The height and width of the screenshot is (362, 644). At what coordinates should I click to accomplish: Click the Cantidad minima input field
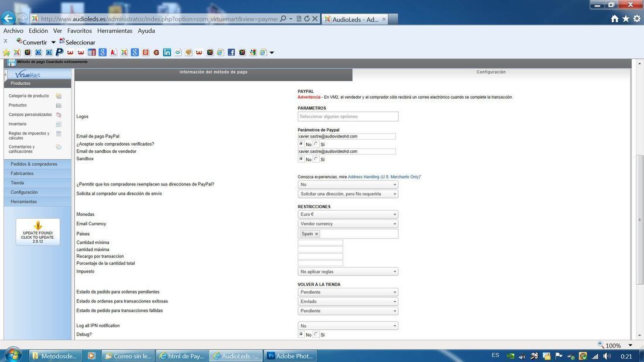(320, 243)
